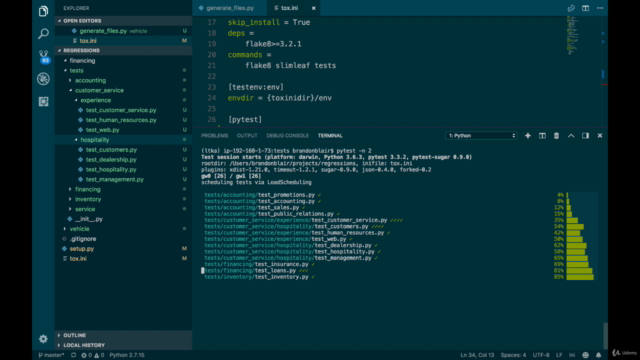Open the Extensions view icon

[x=43, y=101]
